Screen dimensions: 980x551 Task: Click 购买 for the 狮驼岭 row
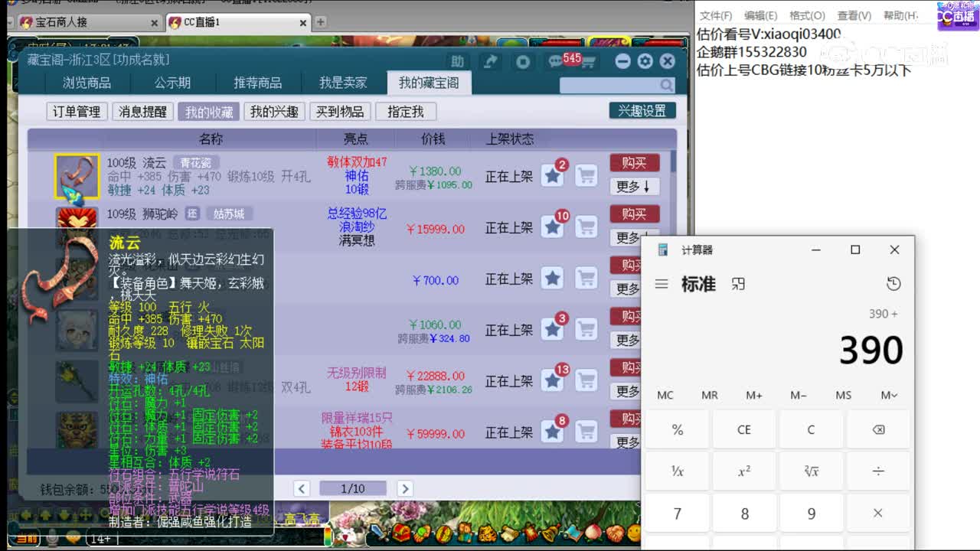pos(635,214)
